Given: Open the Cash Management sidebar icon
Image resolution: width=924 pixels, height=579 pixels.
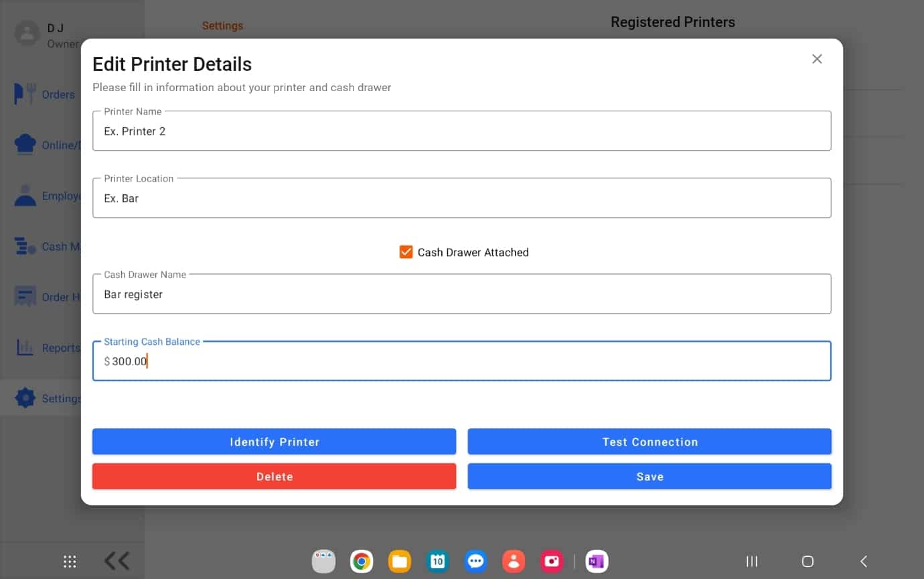Looking at the screenshot, I should 25,247.
